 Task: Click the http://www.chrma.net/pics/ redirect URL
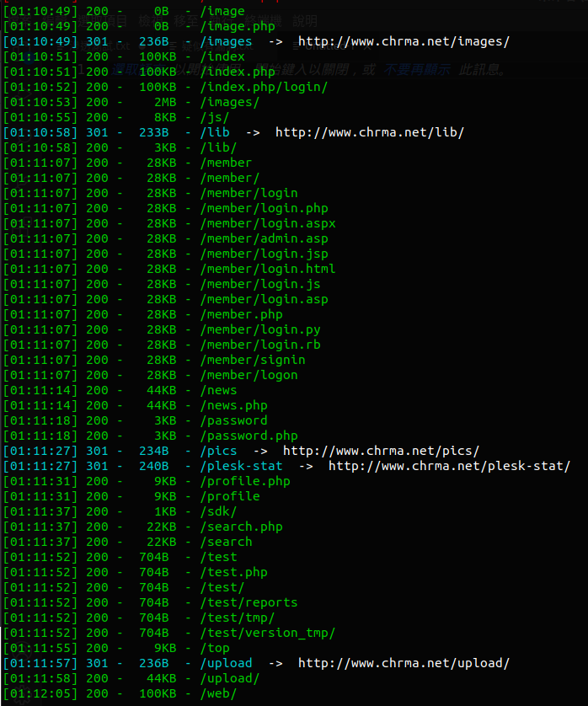pos(381,451)
